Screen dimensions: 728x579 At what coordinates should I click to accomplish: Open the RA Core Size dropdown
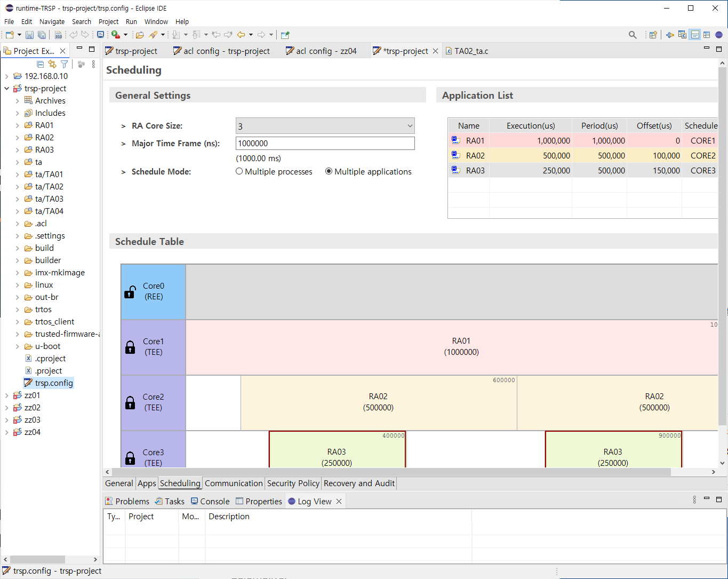tap(325, 126)
